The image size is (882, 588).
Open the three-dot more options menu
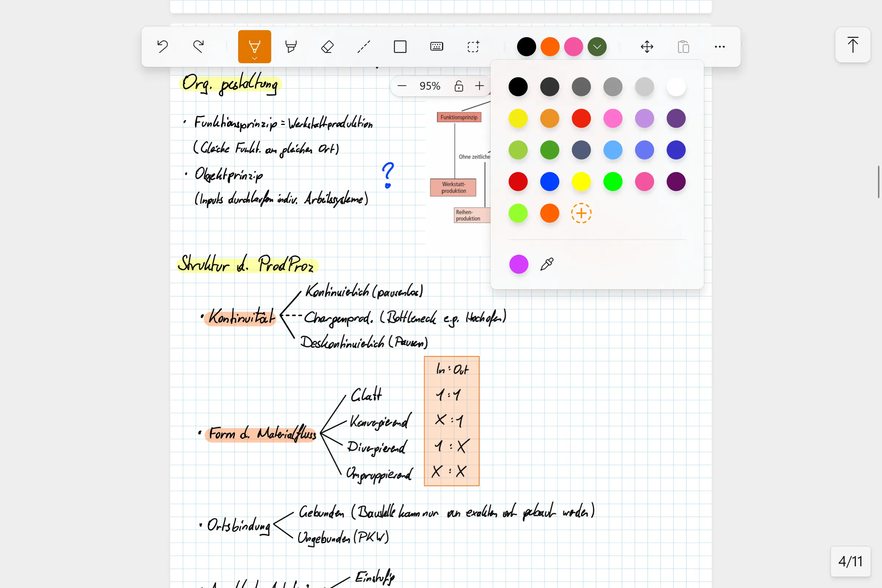tap(720, 47)
